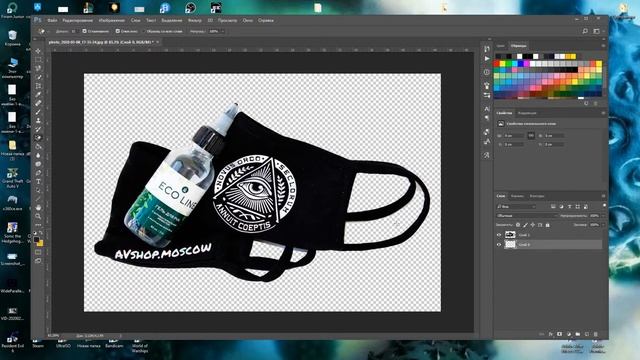This screenshot has height=360, width=640.
Task: Toggle lock transparent pixels
Action: coord(518,225)
